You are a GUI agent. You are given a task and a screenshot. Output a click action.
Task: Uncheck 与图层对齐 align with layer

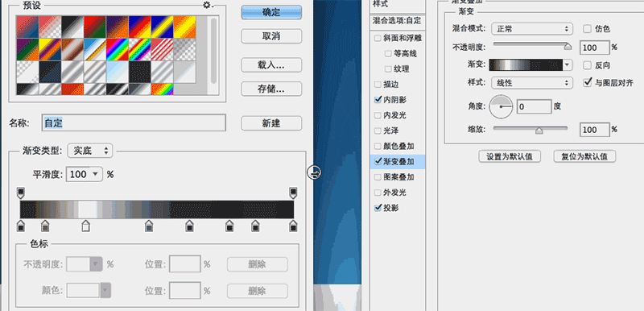click(x=588, y=82)
